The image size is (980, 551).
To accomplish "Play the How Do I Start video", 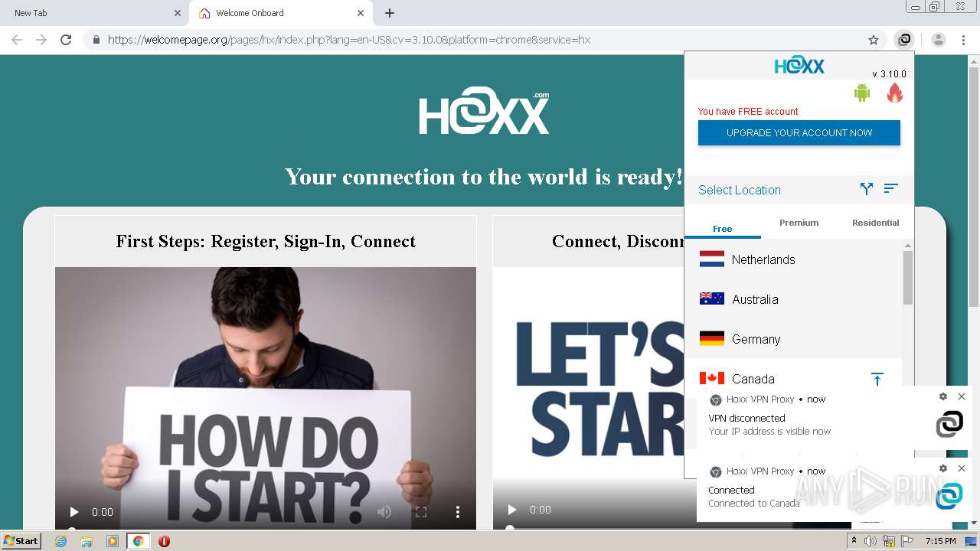I will [74, 512].
